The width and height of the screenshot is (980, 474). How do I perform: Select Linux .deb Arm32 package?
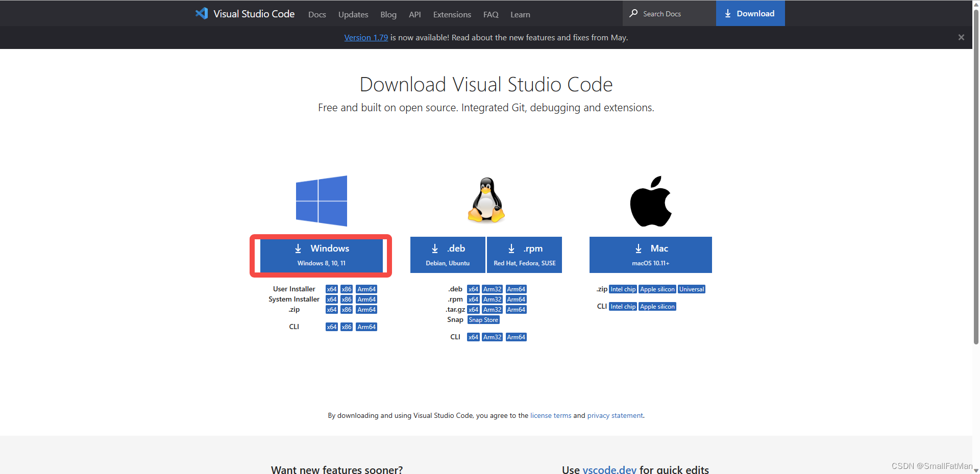click(493, 289)
